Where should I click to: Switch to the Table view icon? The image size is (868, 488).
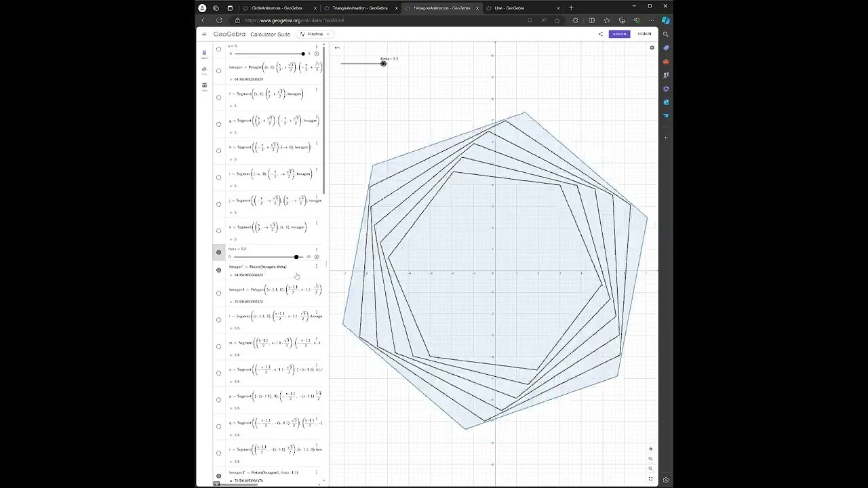tap(204, 86)
